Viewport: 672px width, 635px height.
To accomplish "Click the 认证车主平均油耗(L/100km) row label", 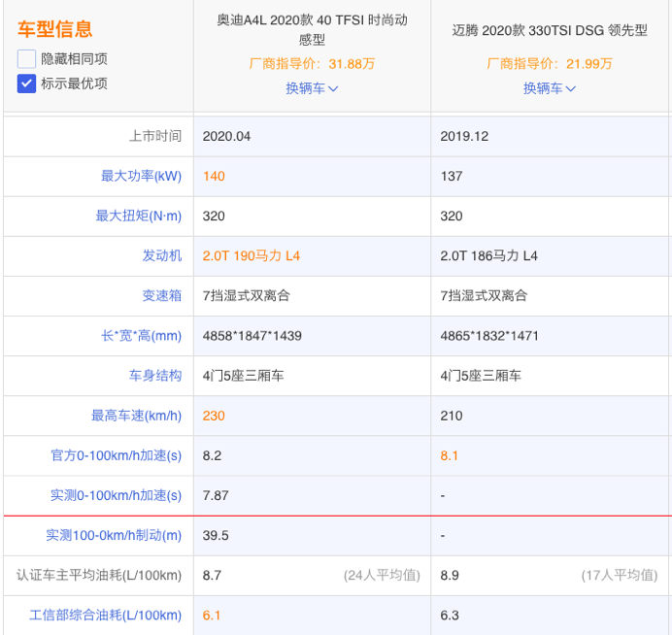I will click(x=99, y=575).
